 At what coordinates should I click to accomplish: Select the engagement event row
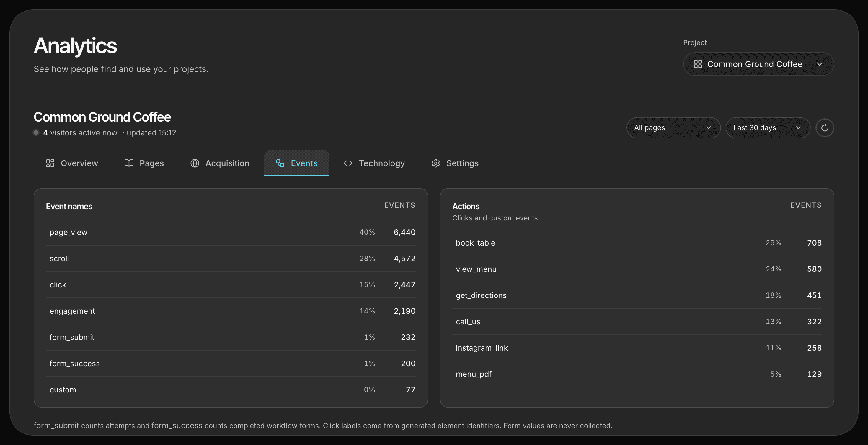(x=231, y=311)
